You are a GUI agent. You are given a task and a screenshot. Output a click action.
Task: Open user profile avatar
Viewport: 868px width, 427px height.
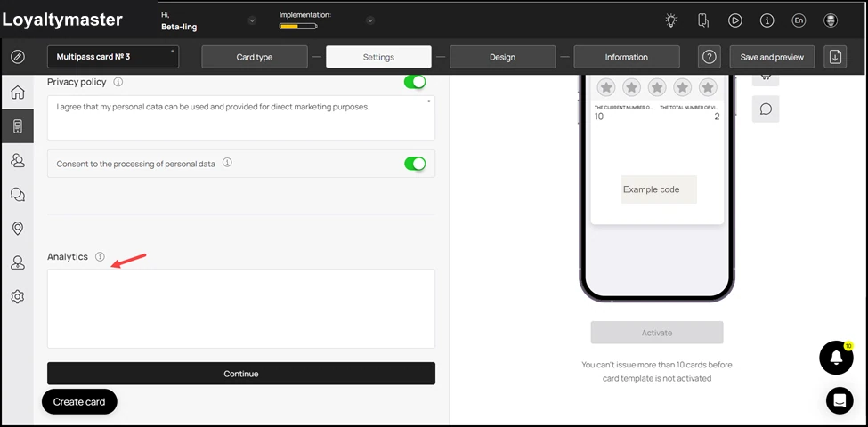pyautogui.click(x=831, y=21)
